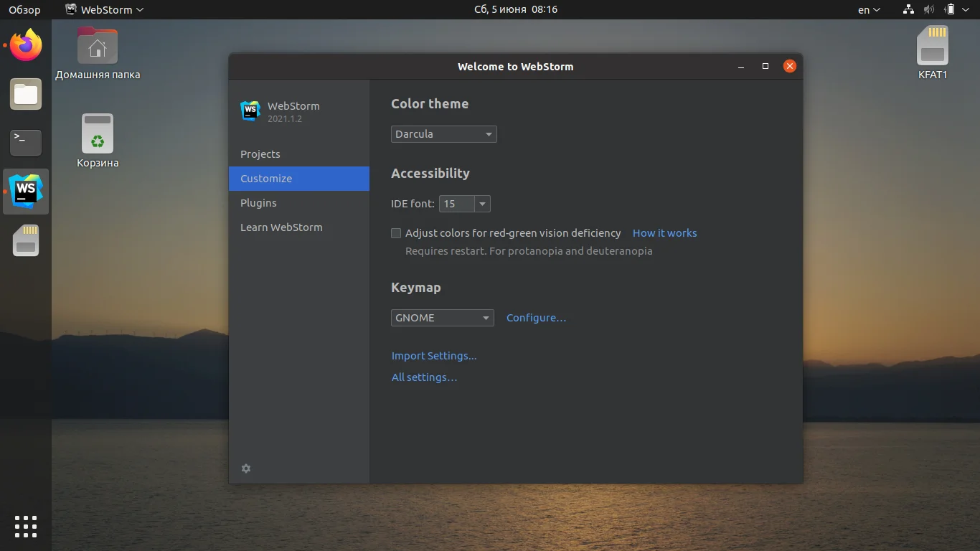
Task: Click the Configure… keymap link
Action: coord(536,318)
